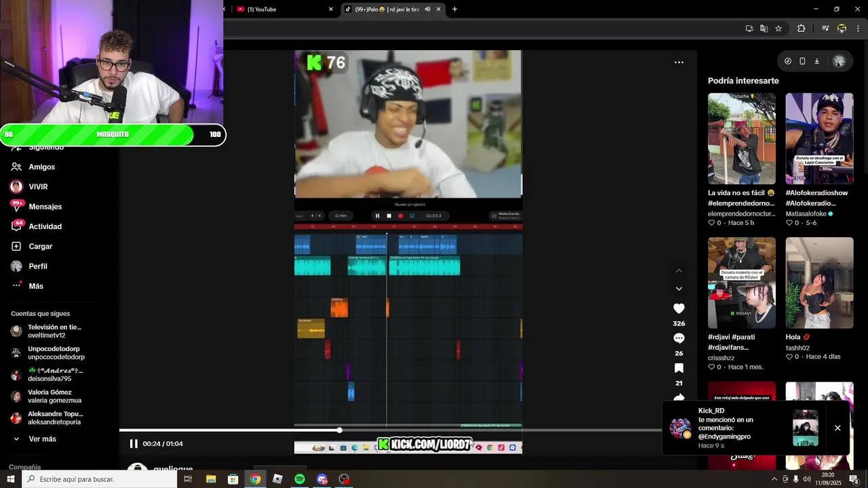Close the TikTok browser tab
The height and width of the screenshot is (488, 868).
tap(438, 9)
